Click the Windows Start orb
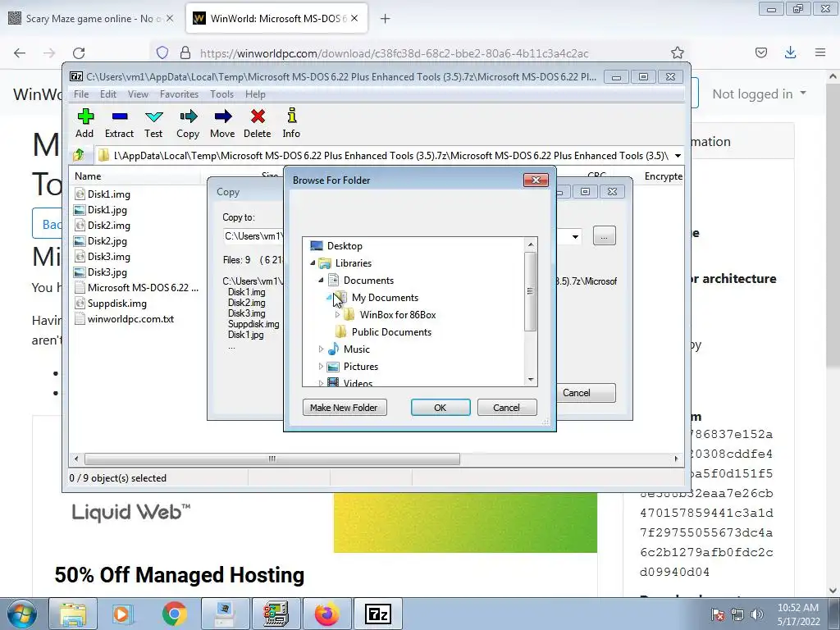Image resolution: width=840 pixels, height=630 pixels. coord(21,614)
